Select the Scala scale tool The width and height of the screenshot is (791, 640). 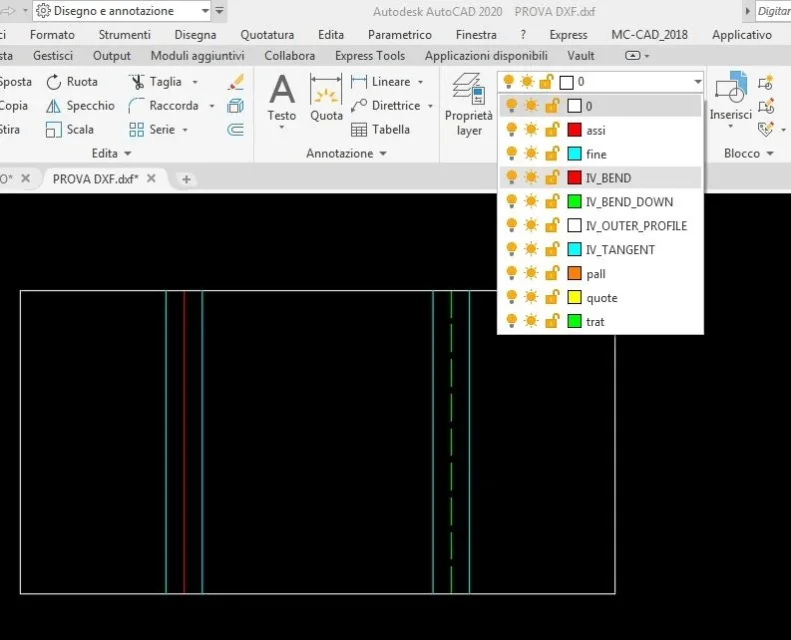tap(70, 130)
